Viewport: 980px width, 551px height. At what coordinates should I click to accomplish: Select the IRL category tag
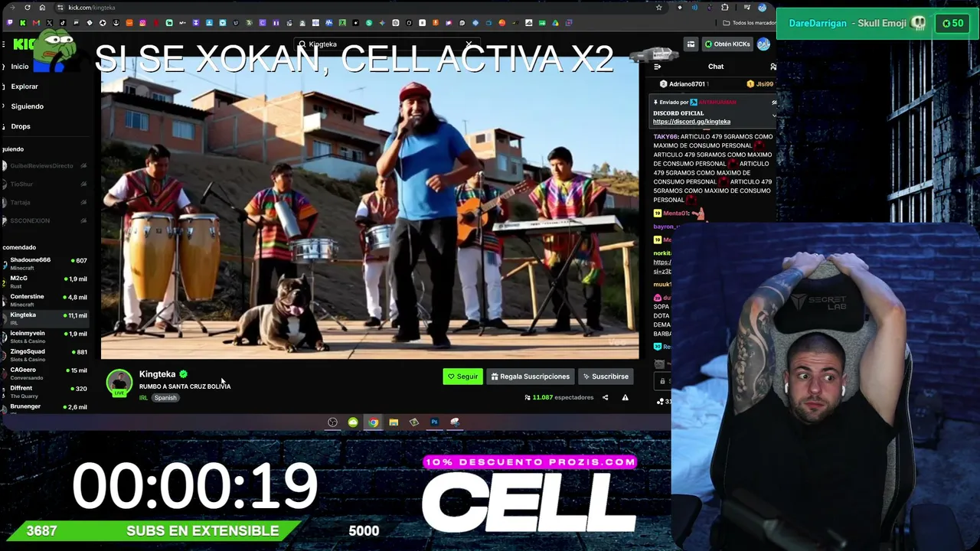143,398
